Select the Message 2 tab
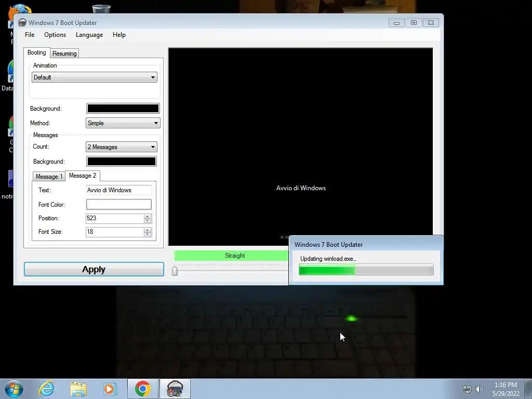The height and width of the screenshot is (399, 532). click(x=83, y=176)
